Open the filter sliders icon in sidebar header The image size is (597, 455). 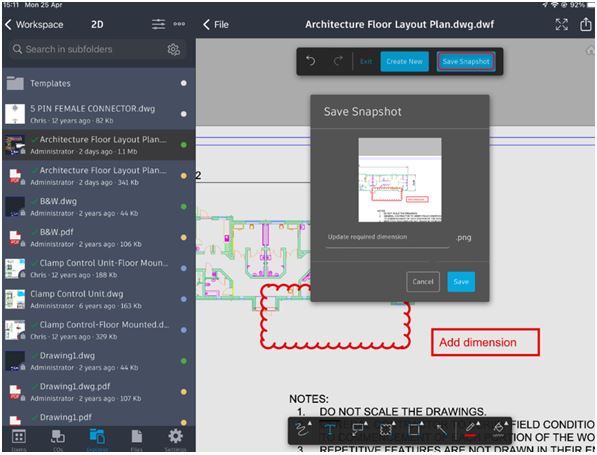point(158,24)
